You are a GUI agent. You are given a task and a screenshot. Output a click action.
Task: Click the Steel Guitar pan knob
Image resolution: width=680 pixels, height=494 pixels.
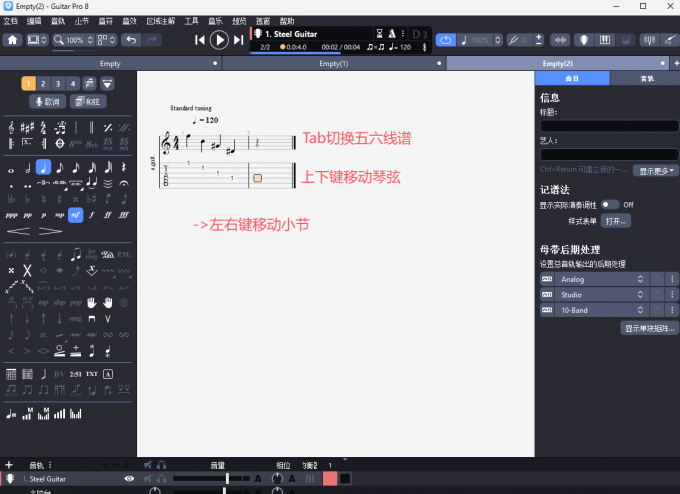pyautogui.click(x=277, y=479)
